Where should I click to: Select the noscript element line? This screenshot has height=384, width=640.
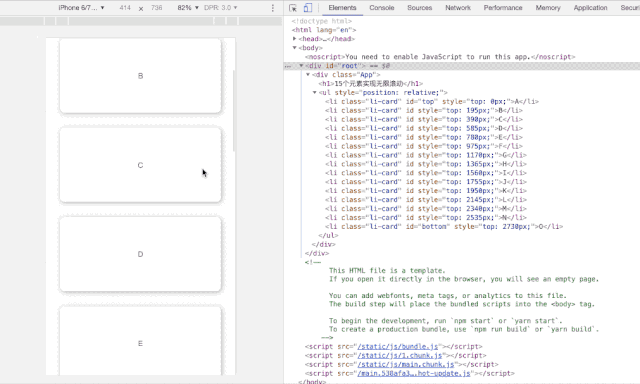(440, 57)
